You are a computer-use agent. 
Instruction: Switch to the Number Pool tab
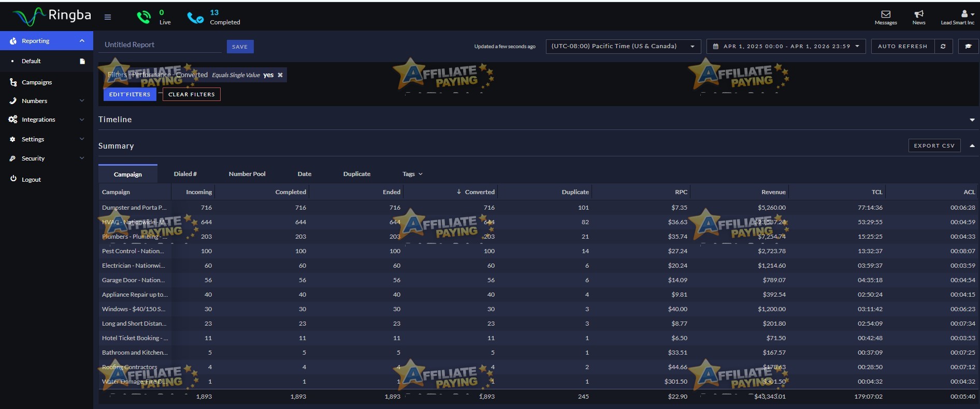(x=247, y=174)
